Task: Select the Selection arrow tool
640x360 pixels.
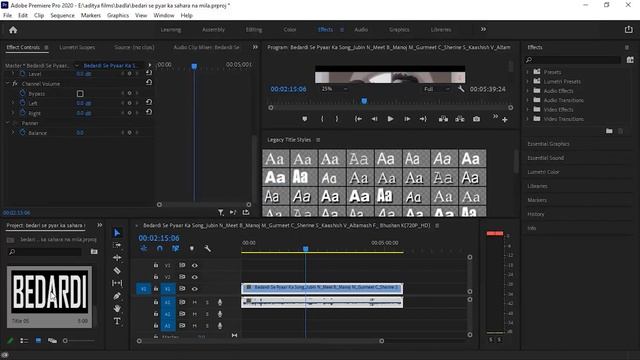Action: click(117, 233)
